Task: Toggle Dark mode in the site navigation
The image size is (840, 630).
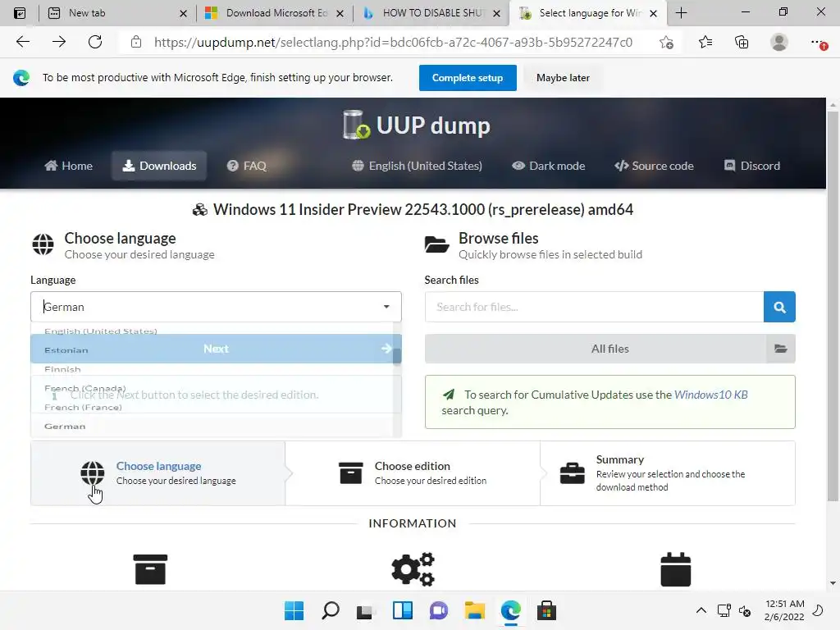Action: (549, 166)
